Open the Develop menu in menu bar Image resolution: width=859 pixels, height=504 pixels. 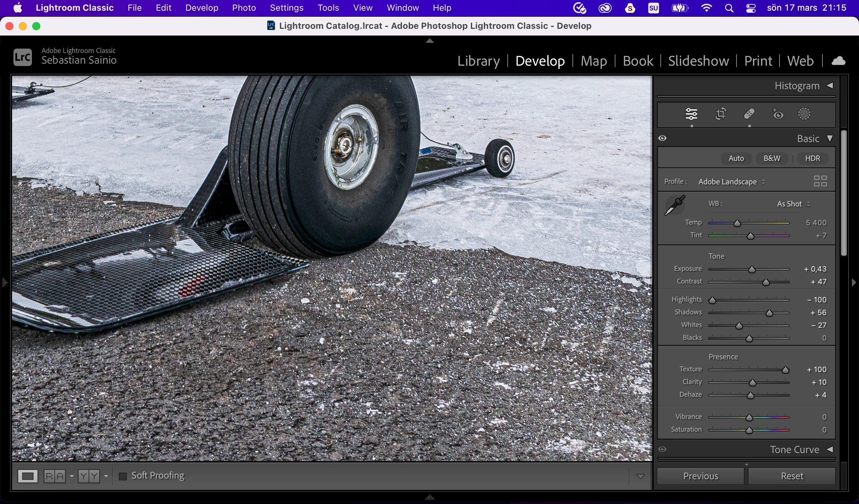coord(201,8)
